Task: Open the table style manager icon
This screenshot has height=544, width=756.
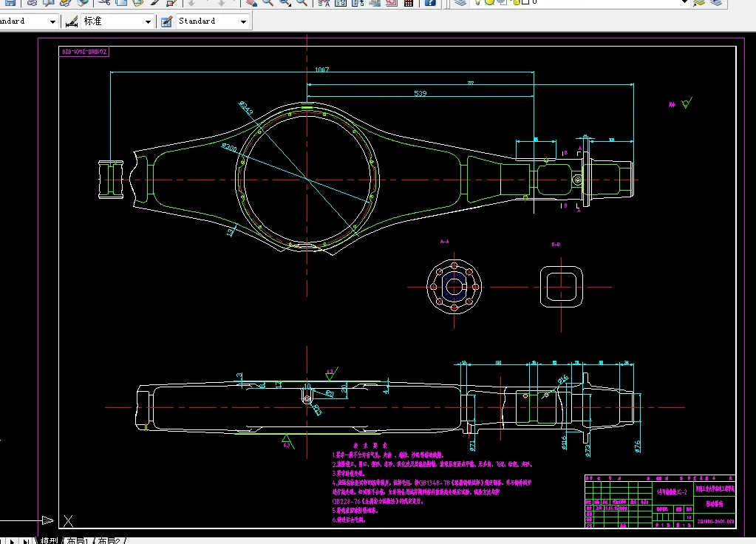Action: (x=166, y=21)
